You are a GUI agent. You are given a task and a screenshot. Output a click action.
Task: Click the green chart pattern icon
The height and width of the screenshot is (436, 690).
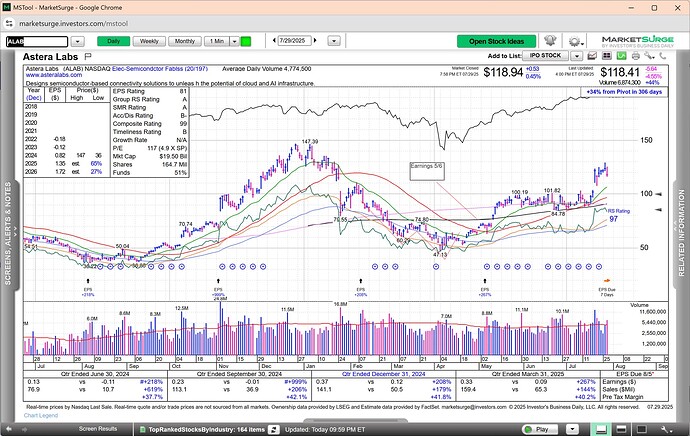pos(621,56)
